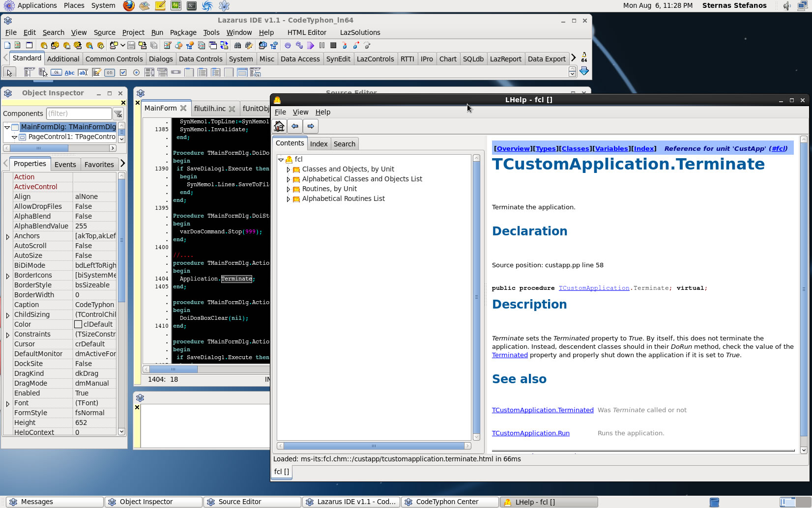Click the Save icon in the Lazarus toolbar
Image resolution: width=812 pixels, height=508 pixels.
[131, 45]
